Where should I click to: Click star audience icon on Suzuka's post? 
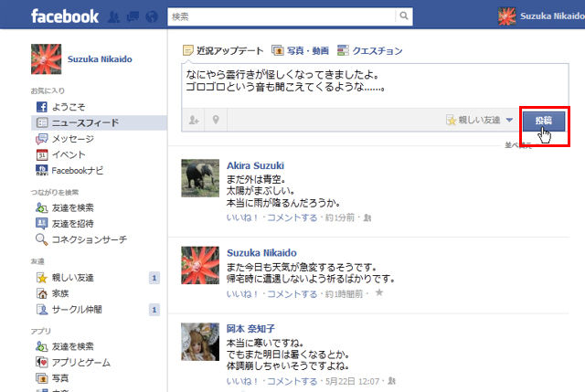click(x=379, y=292)
